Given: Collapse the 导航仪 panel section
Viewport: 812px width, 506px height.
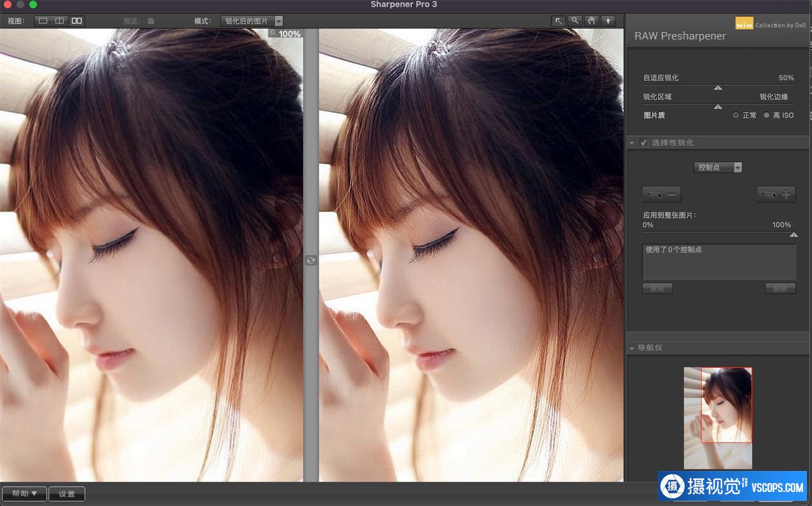Looking at the screenshot, I should click(632, 348).
